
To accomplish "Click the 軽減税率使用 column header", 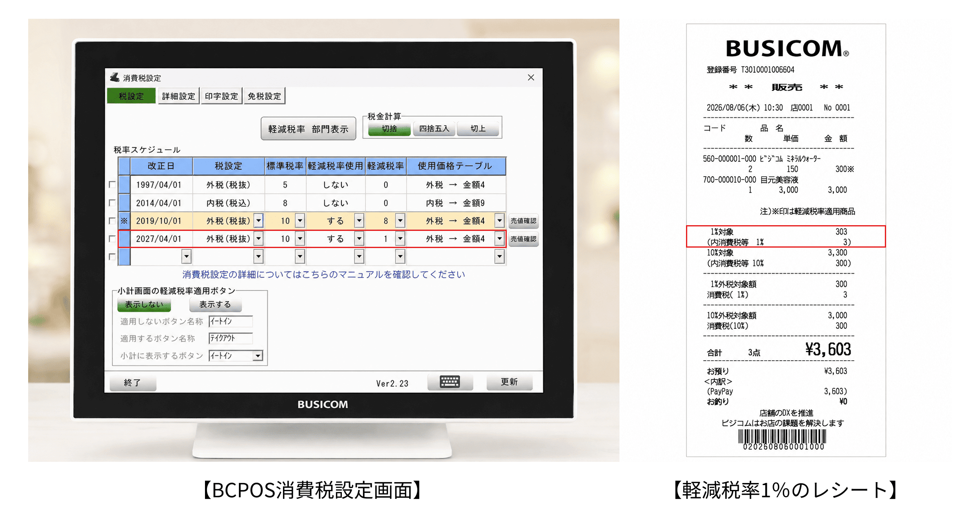I will 335,166.
